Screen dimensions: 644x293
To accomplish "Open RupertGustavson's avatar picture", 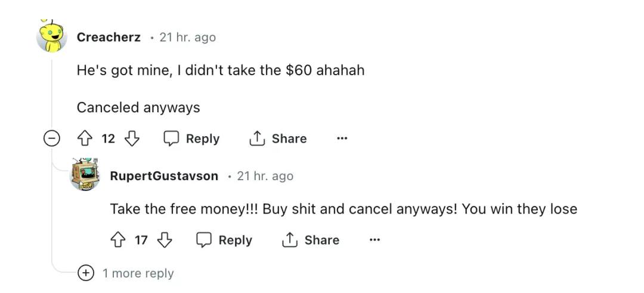I will tap(85, 174).
